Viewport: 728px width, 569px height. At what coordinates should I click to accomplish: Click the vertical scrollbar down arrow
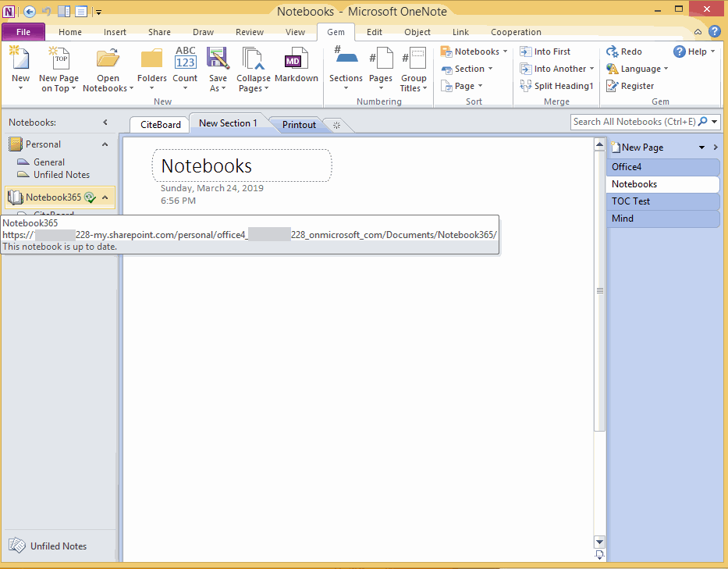pos(599,542)
